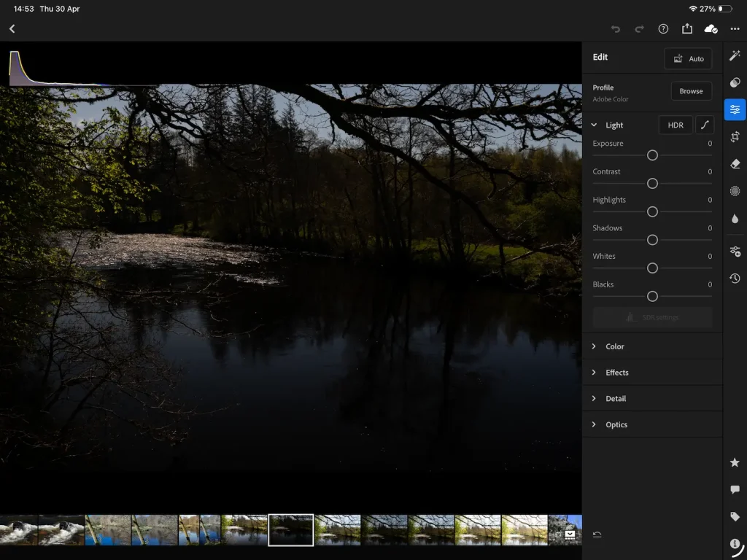Open the share/export icon

coord(686,29)
